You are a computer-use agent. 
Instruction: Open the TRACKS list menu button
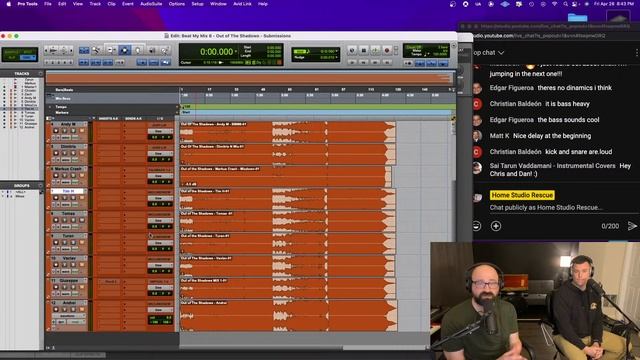(40, 73)
